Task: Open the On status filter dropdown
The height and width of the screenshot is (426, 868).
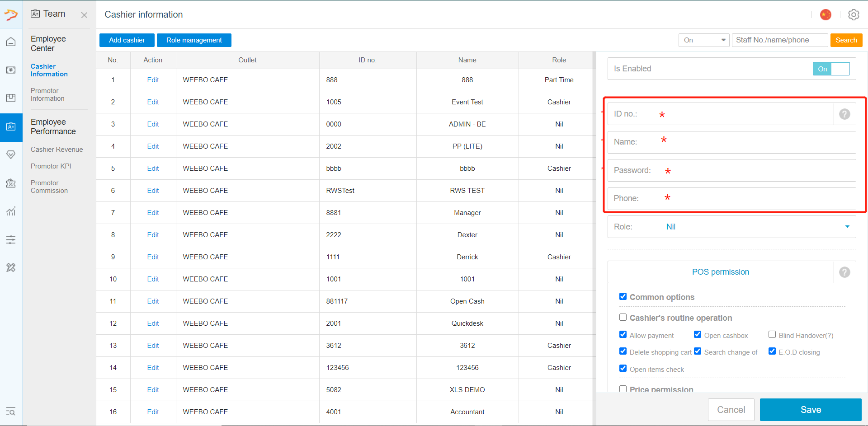Action: [x=704, y=40]
